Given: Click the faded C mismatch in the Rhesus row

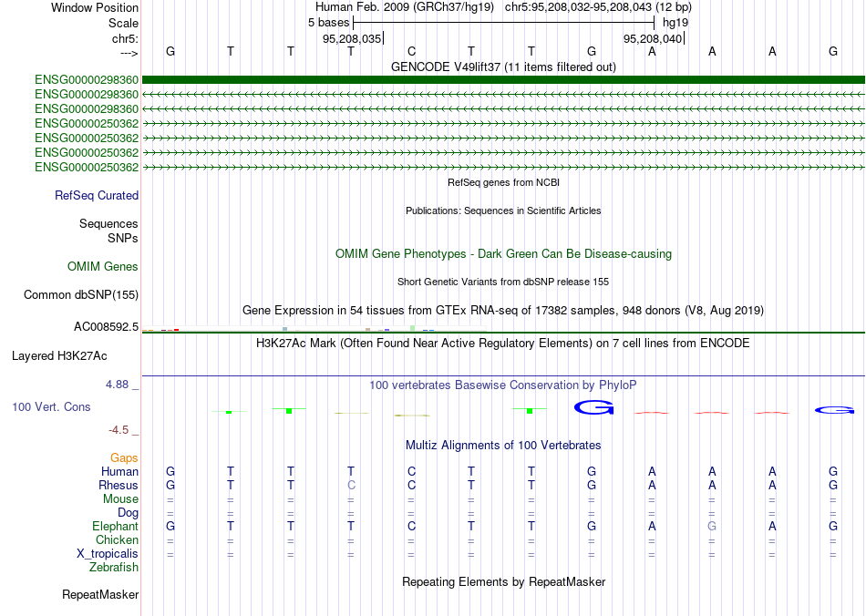Looking at the screenshot, I should (x=351, y=485).
